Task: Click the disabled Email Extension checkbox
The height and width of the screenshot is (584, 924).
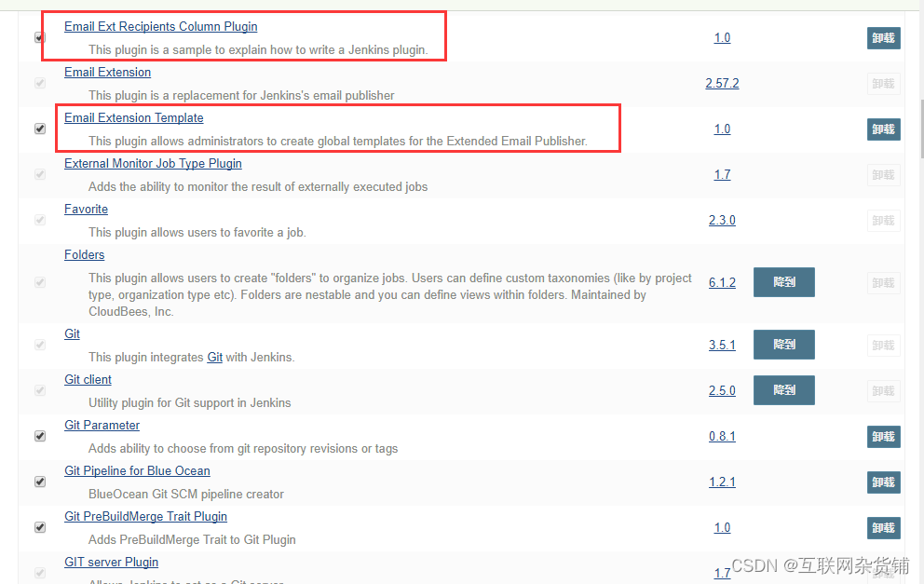Action: click(x=40, y=83)
